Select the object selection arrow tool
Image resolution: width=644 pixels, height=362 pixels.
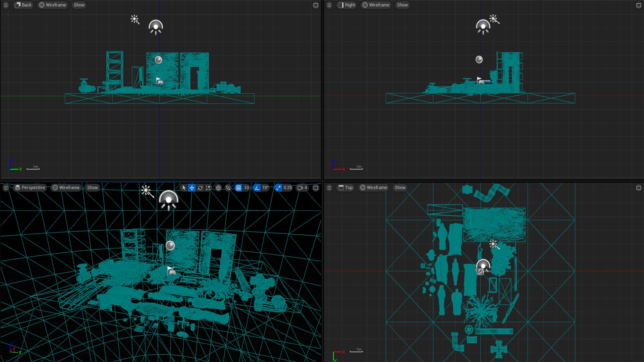(184, 188)
